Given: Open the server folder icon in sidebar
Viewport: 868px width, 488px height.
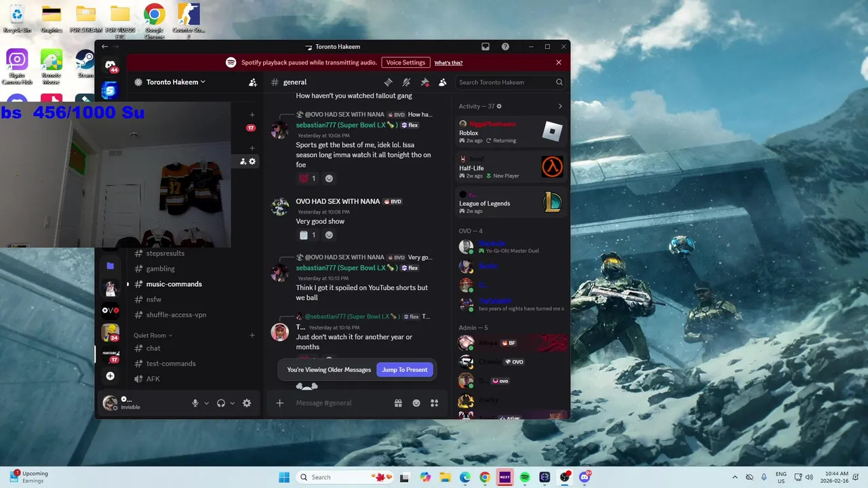Looking at the screenshot, I should (111, 266).
